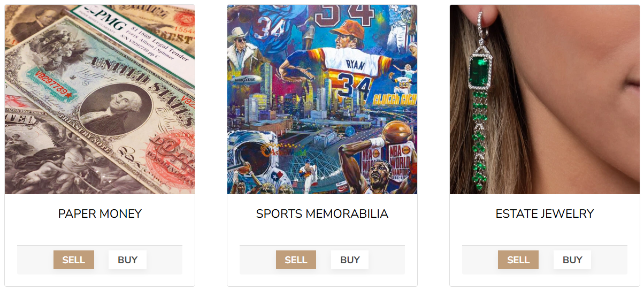Click SELL under Sports Memorabilia
644x290 pixels.
click(296, 260)
